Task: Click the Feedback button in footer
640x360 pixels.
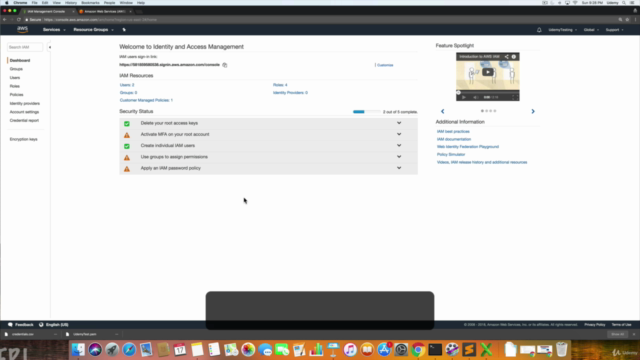Action: tap(21, 325)
